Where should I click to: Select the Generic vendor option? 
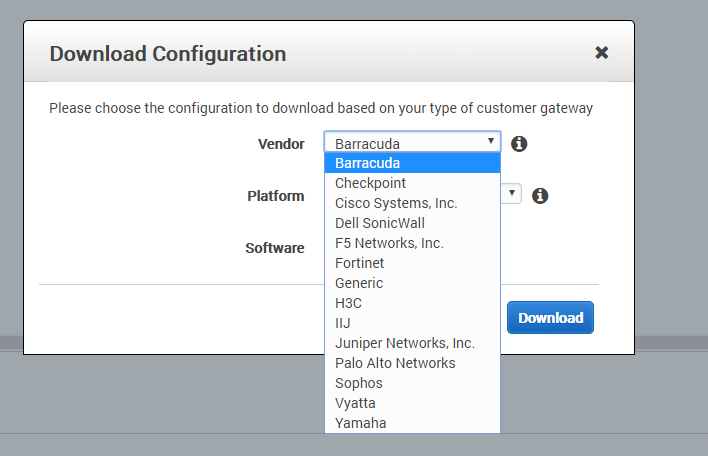(412, 283)
